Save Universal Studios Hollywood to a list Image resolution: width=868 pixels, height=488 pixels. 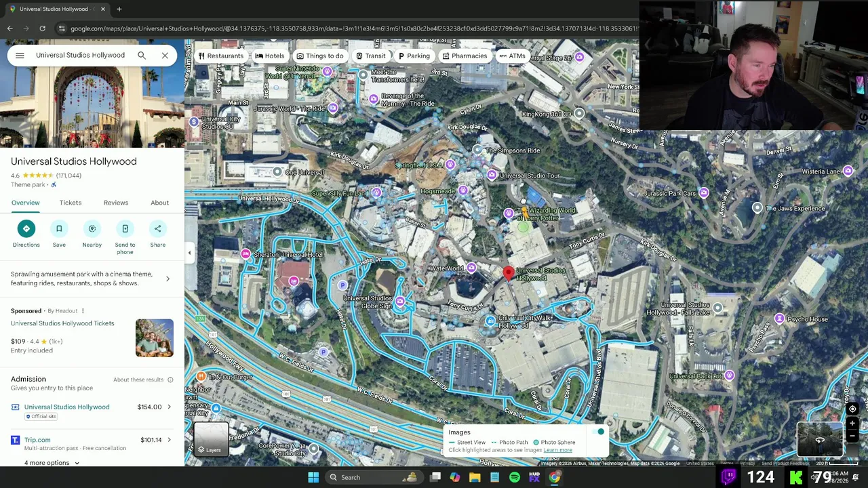coord(59,235)
